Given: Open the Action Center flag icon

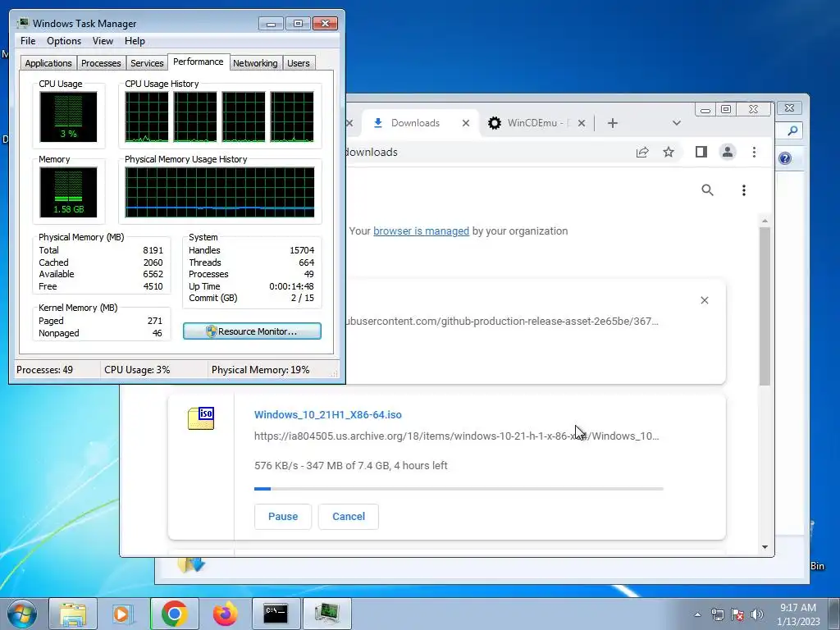Looking at the screenshot, I should click(737, 614).
